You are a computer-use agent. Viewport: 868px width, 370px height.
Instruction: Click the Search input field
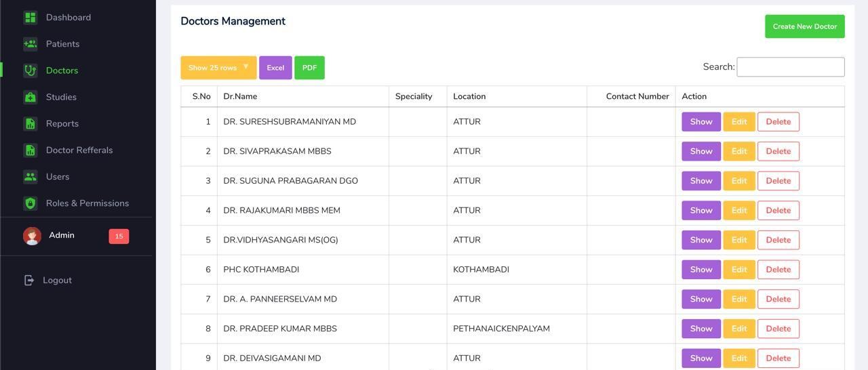pos(790,67)
